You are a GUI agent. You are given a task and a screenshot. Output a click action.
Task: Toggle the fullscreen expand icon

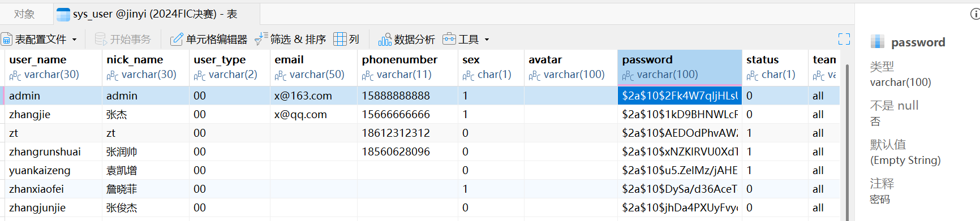844,39
